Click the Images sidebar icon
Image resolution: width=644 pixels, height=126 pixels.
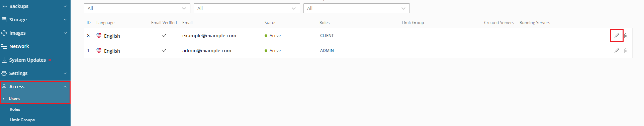click(x=4, y=33)
